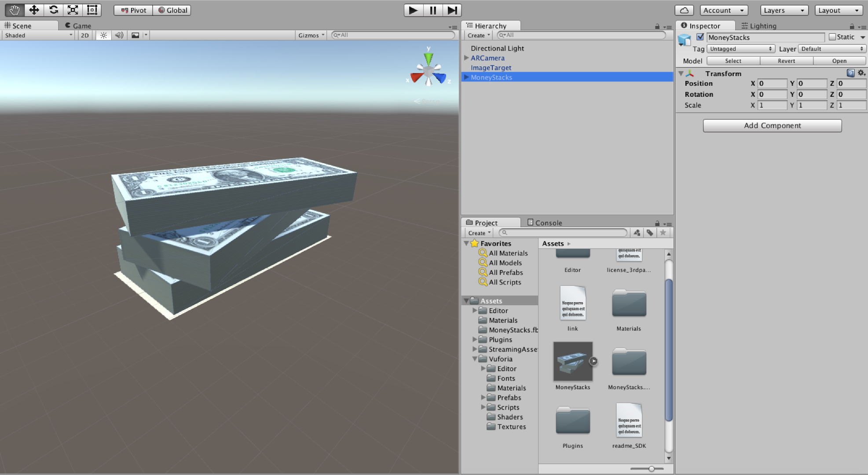Viewport: 868px width, 475px height.
Task: Select the Rect Transform tool
Action: click(92, 10)
